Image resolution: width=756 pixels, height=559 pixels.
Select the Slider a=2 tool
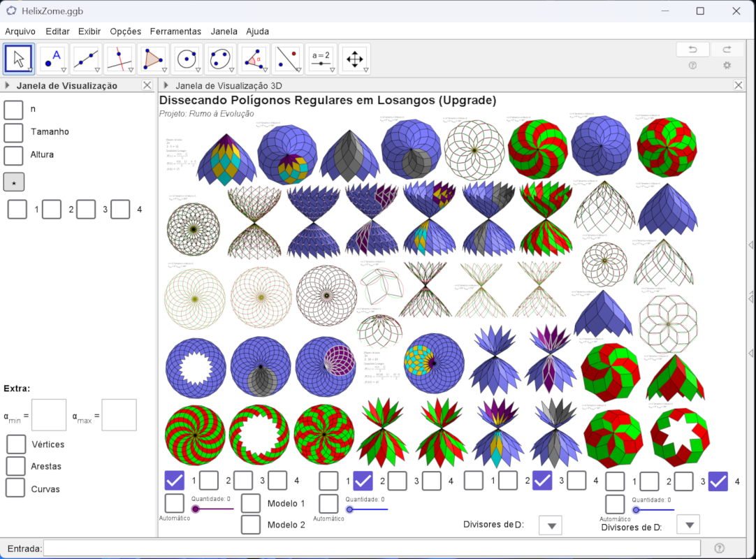(321, 59)
